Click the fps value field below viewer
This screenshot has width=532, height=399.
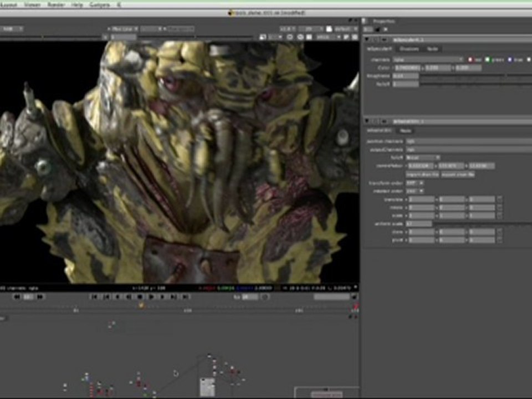tap(250, 297)
